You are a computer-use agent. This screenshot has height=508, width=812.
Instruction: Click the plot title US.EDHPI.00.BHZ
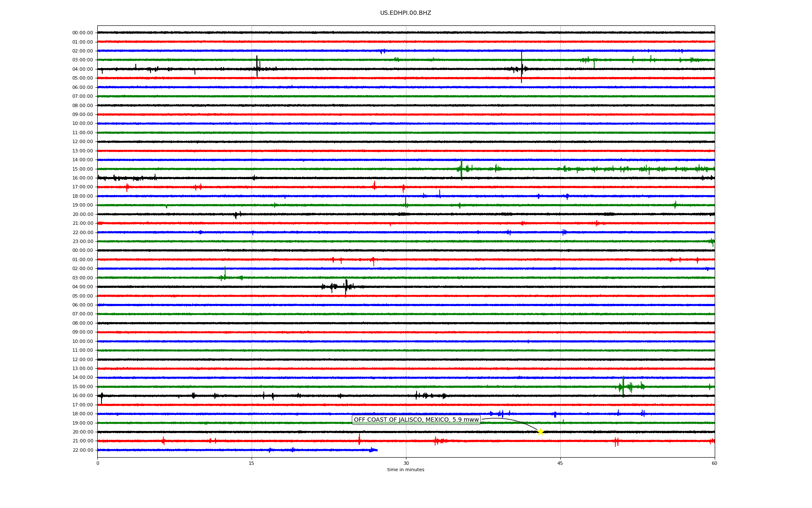(x=406, y=13)
